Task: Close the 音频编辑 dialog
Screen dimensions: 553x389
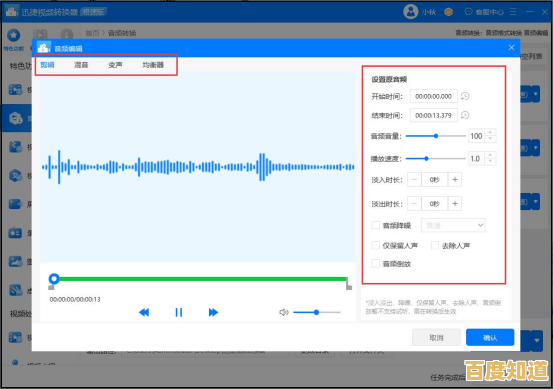Action: click(511, 48)
